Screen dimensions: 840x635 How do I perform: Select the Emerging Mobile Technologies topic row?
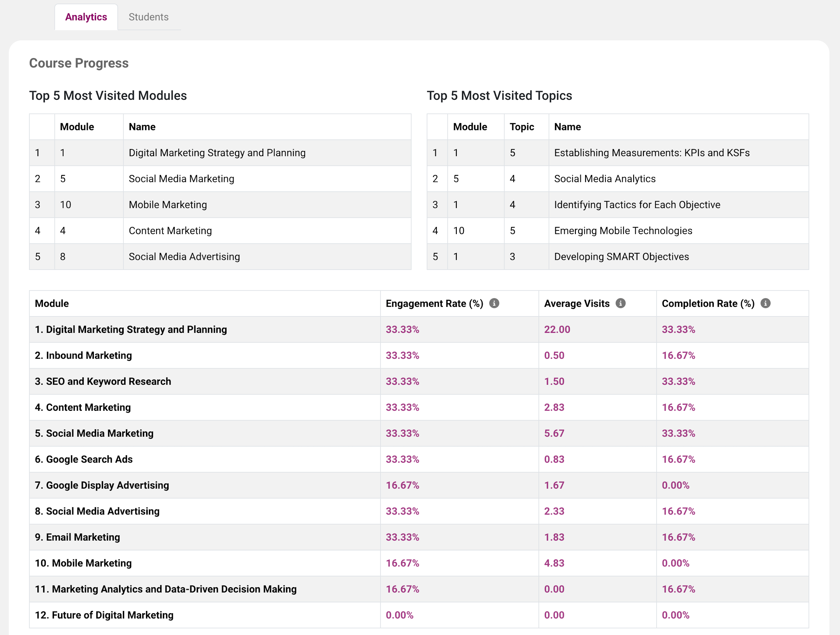click(623, 231)
